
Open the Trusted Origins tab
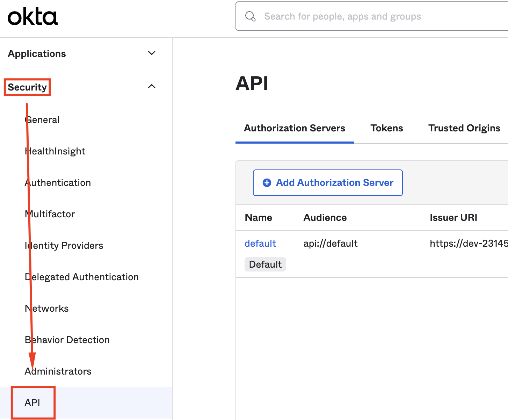pyautogui.click(x=464, y=128)
